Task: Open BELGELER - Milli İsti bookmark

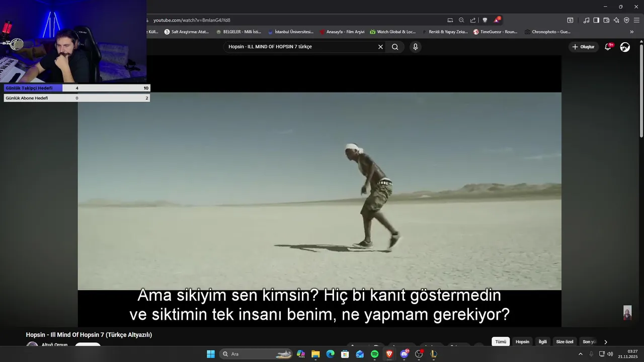Action: click(238, 32)
